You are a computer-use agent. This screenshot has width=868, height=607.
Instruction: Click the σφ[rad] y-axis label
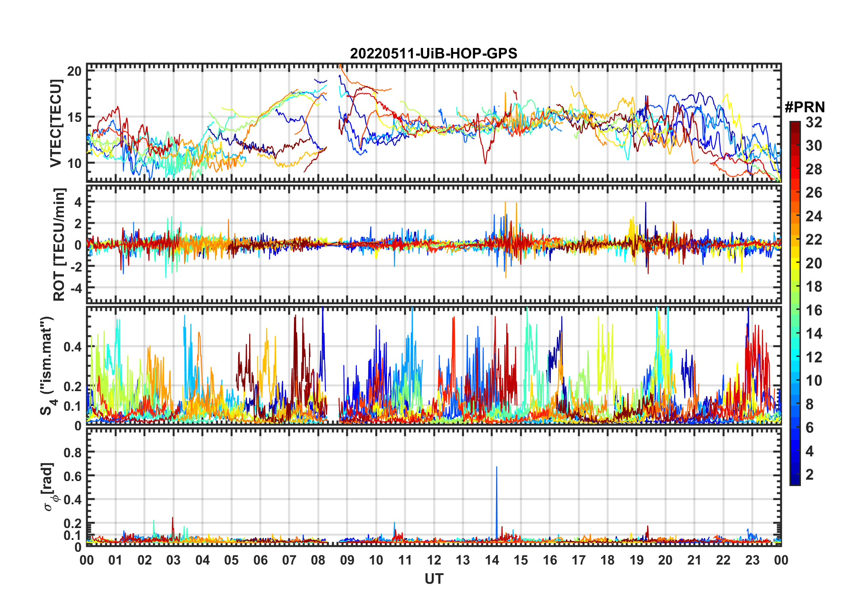coord(49,487)
